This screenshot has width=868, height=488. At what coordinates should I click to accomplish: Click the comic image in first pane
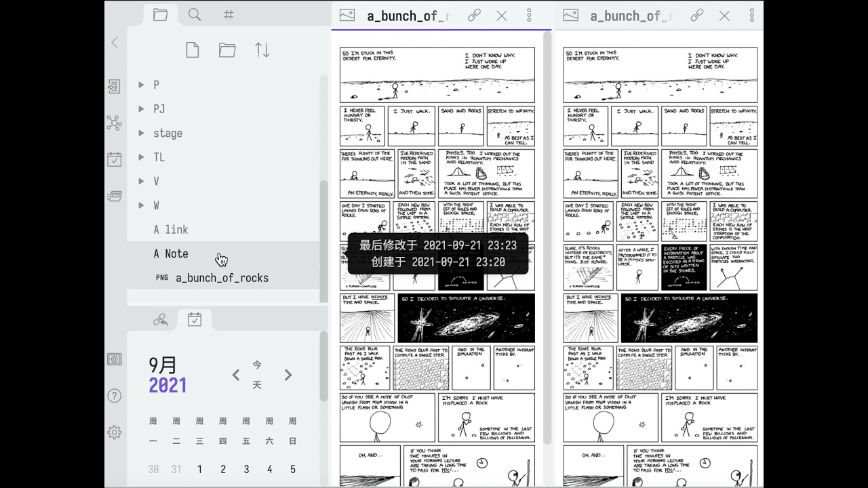(437, 266)
